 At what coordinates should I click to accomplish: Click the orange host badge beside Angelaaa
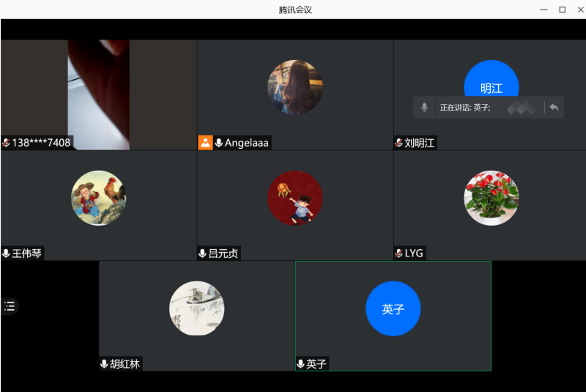tap(205, 142)
